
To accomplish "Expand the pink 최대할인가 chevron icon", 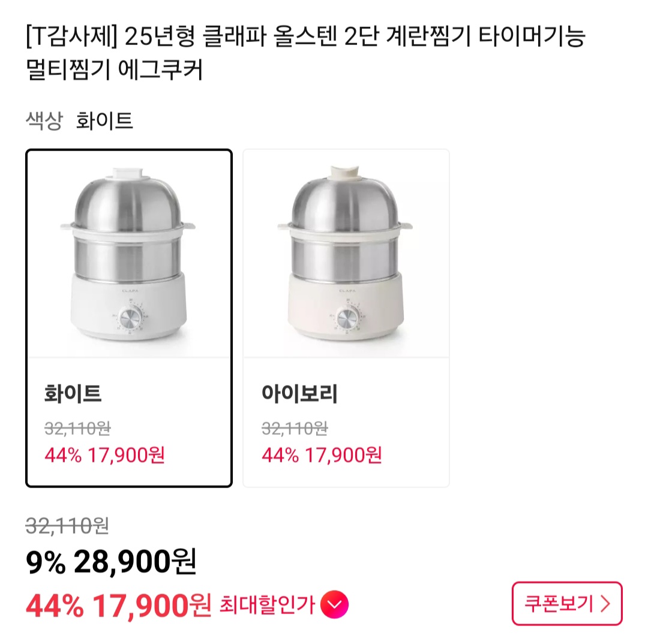I will 334,605.
